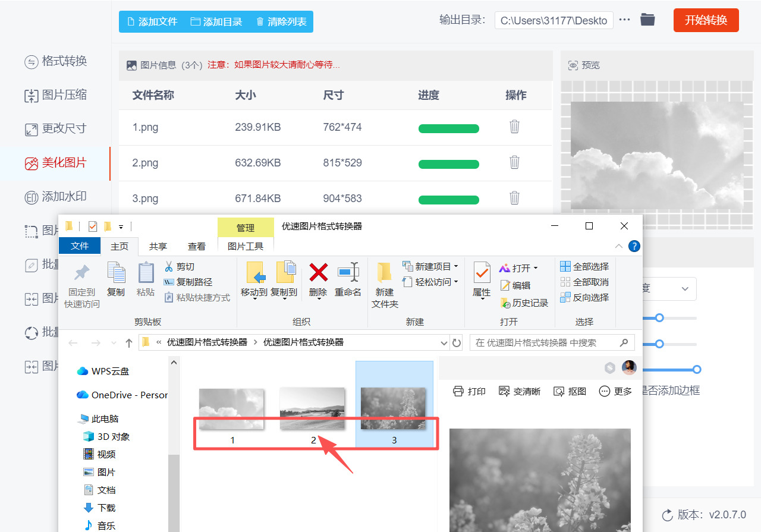This screenshot has height=532, width=761.
Task: Select the thumbnail named 2
Action: [x=313, y=408]
